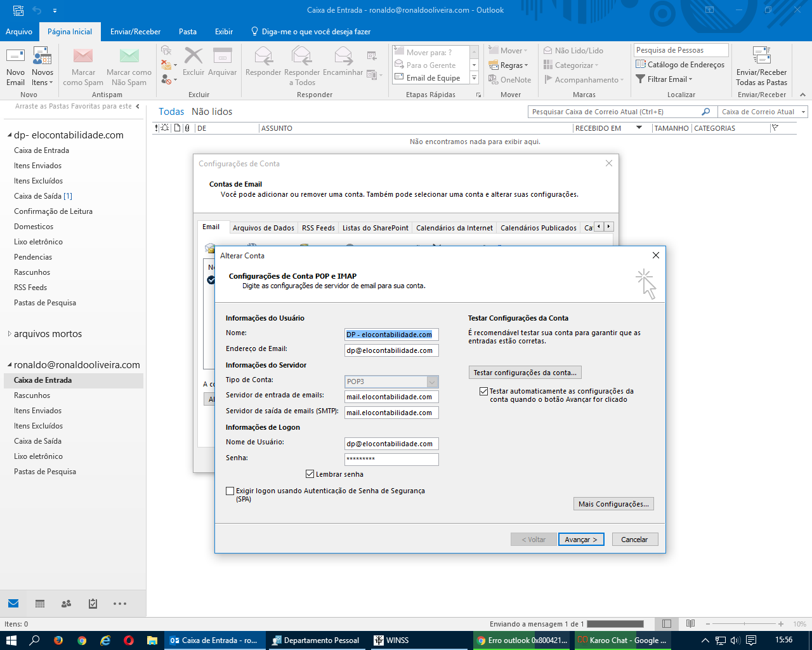Select Caixa de Saída [1] folder
Image resolution: width=812 pixels, height=650 pixels.
point(43,196)
